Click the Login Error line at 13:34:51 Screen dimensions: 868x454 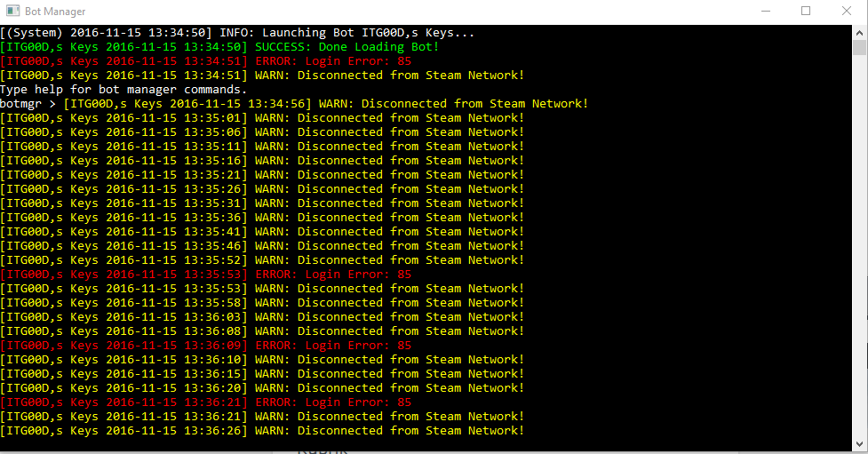pyautogui.click(x=206, y=61)
